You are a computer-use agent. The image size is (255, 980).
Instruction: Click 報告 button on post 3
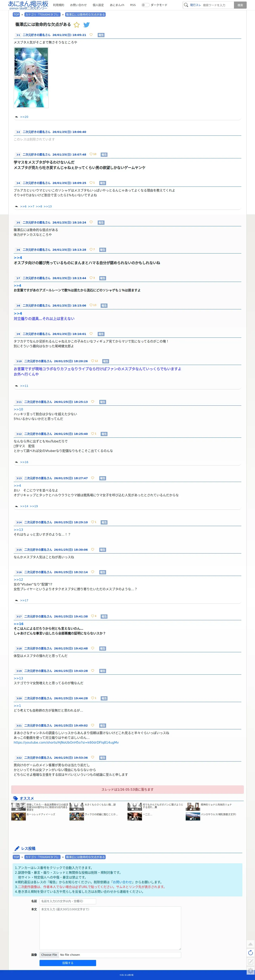click(x=104, y=154)
